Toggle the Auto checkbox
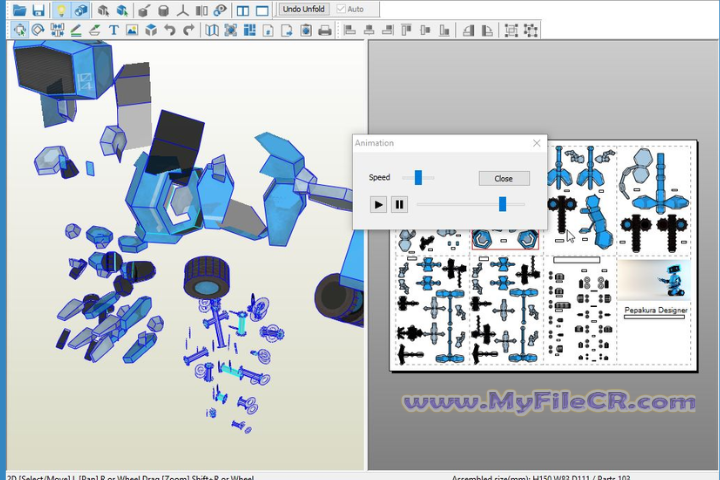 tap(343, 9)
